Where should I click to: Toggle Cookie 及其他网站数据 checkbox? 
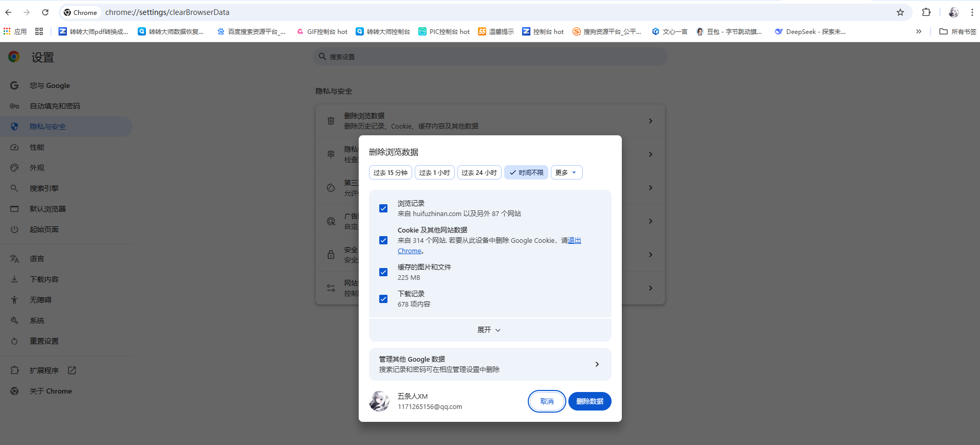click(x=383, y=240)
